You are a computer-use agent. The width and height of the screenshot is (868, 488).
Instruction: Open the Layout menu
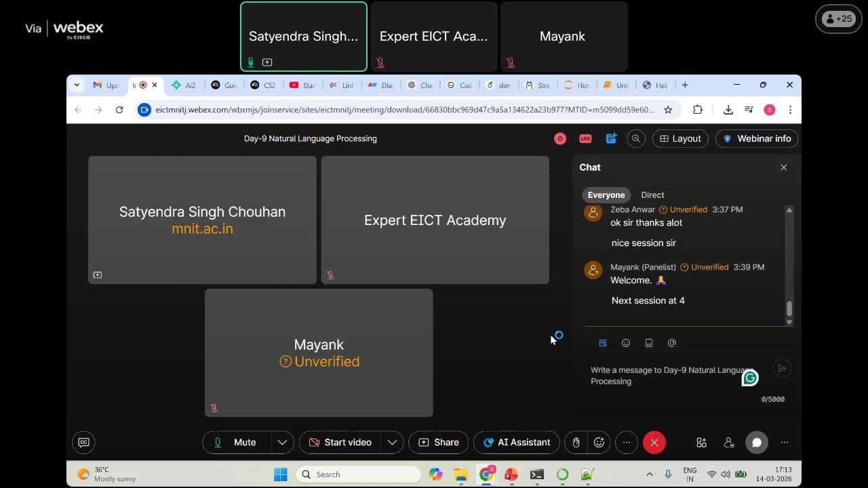(x=680, y=138)
